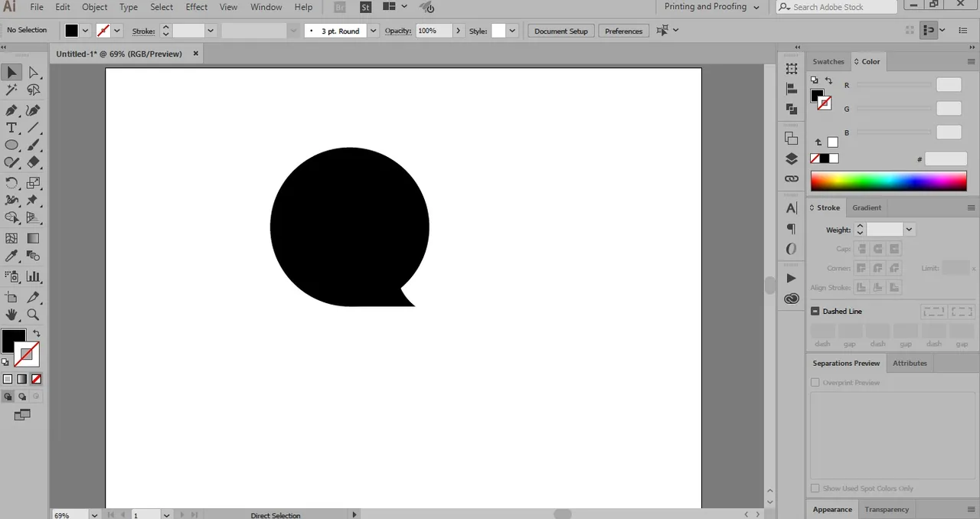980x519 pixels.
Task: Open the Links panel icon
Action: [x=792, y=178]
